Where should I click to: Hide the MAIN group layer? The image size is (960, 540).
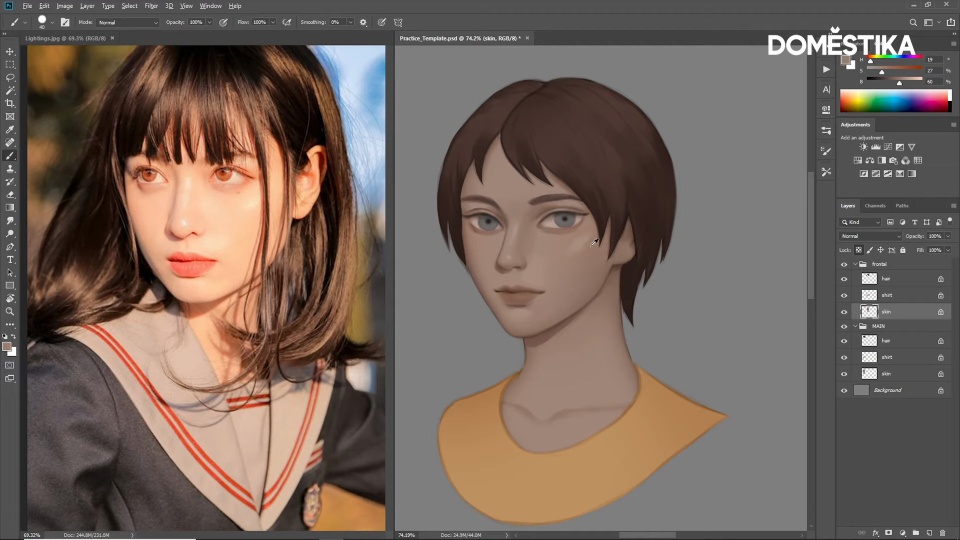(844, 326)
